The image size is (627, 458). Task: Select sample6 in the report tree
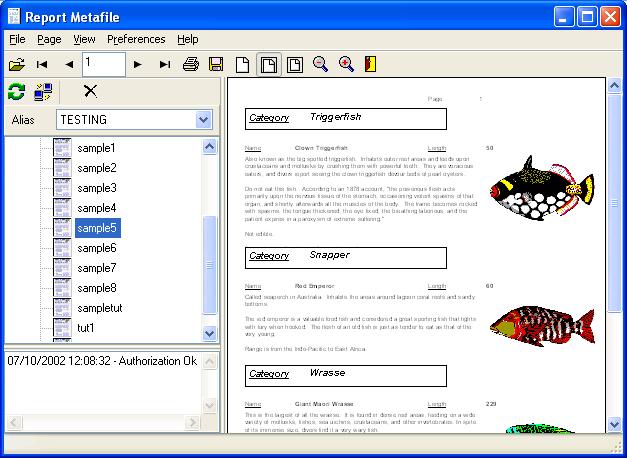point(97,248)
